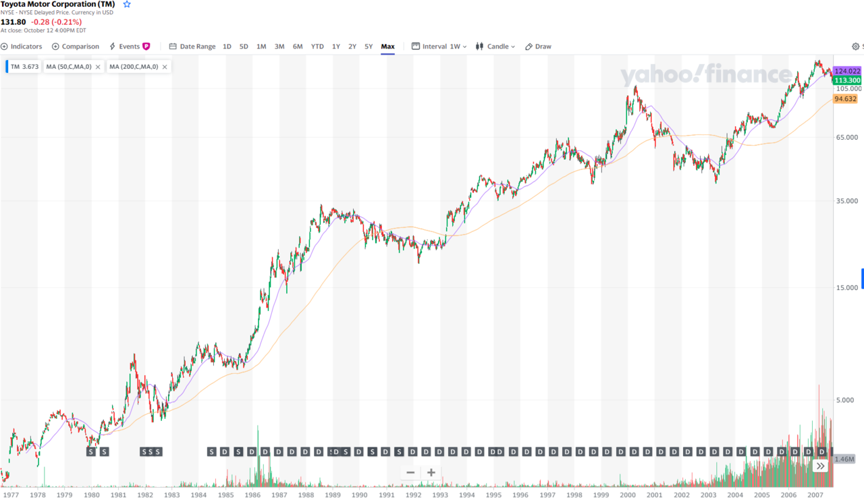The image size is (864, 504).
Task: Click the 94.632 orange price tag
Action: click(x=845, y=99)
